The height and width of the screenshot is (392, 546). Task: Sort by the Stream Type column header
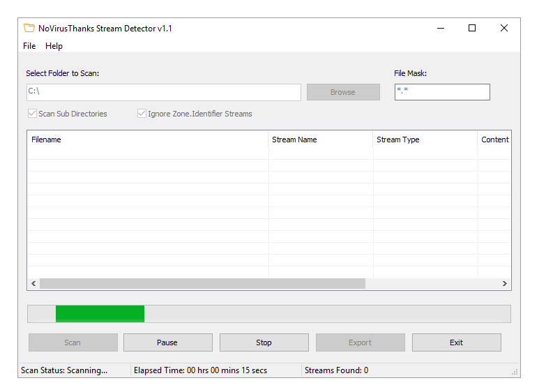point(425,140)
